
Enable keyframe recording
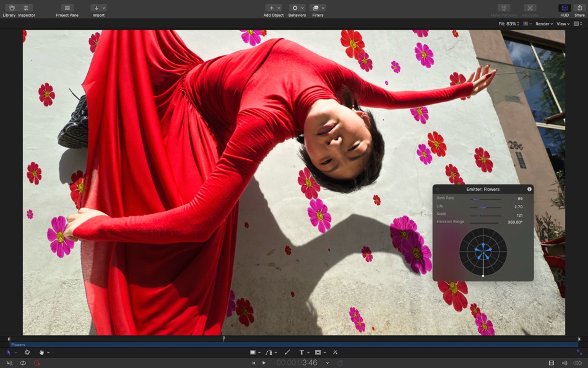pyautogui.click(x=36, y=362)
